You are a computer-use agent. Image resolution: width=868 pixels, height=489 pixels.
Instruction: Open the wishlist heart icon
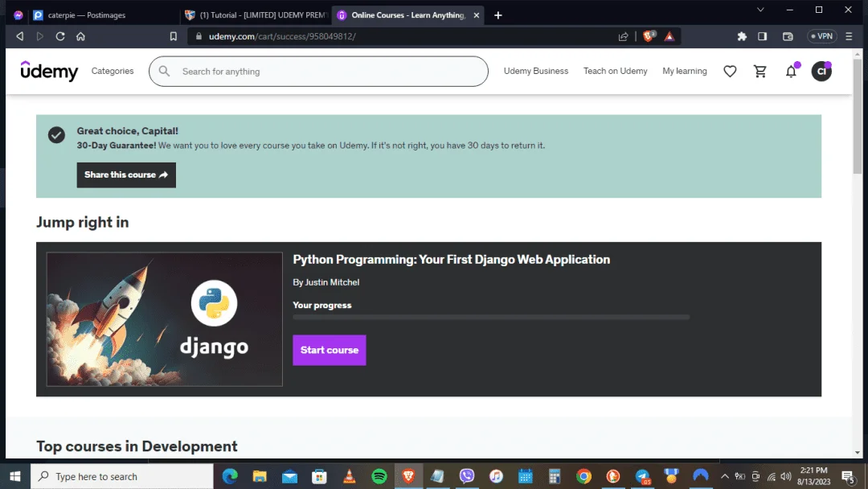pos(730,71)
